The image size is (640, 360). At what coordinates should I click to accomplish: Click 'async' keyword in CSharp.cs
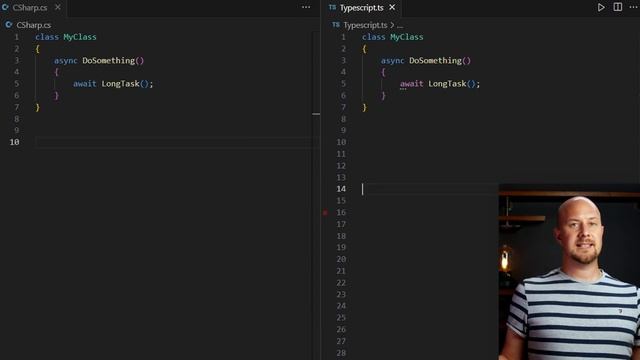pyautogui.click(x=66, y=60)
